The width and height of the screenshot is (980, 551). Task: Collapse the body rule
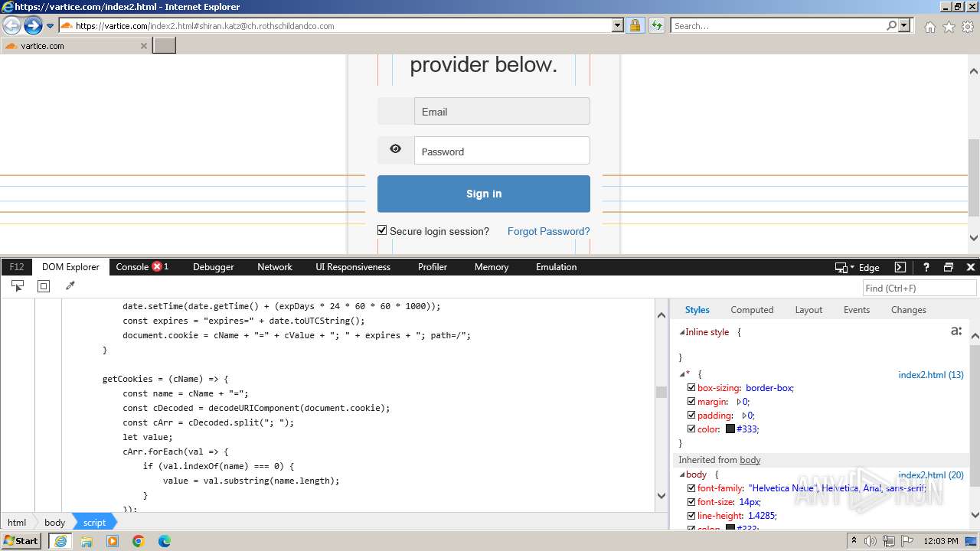click(682, 474)
